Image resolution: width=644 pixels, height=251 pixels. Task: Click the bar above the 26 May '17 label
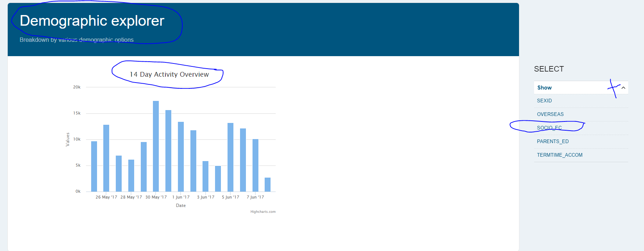[x=106, y=158]
